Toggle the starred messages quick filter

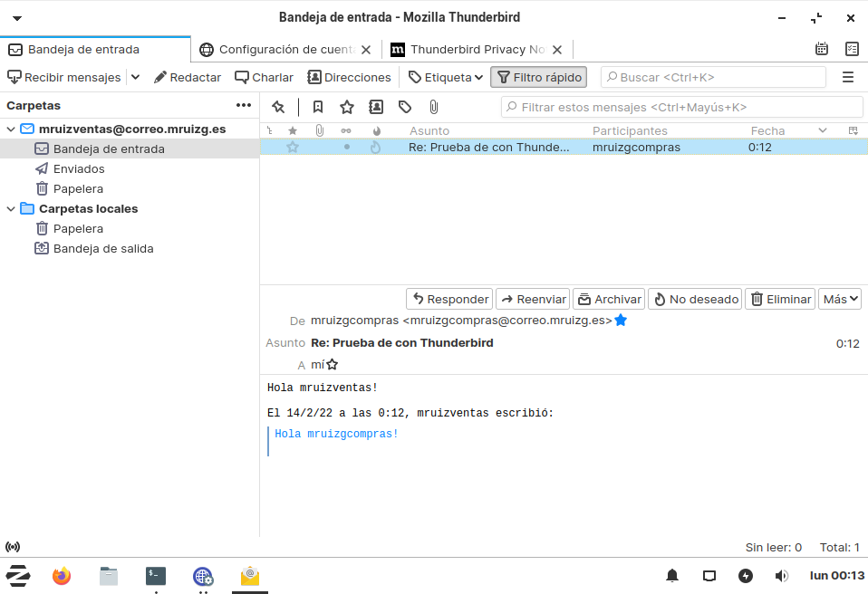tap(347, 107)
